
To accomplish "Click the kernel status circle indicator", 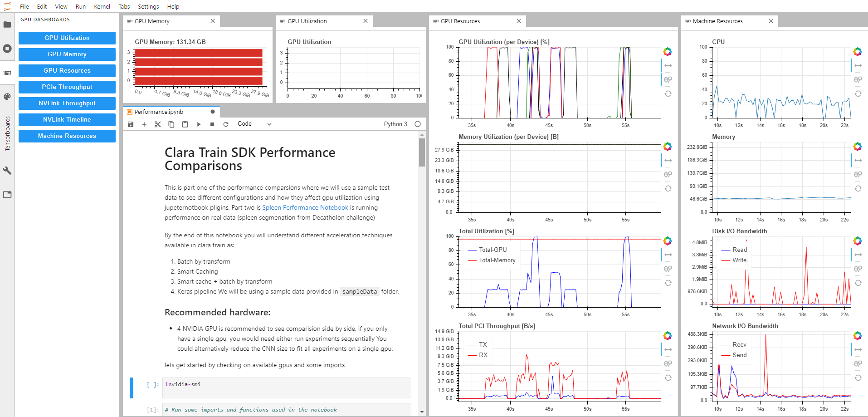I will 418,124.
